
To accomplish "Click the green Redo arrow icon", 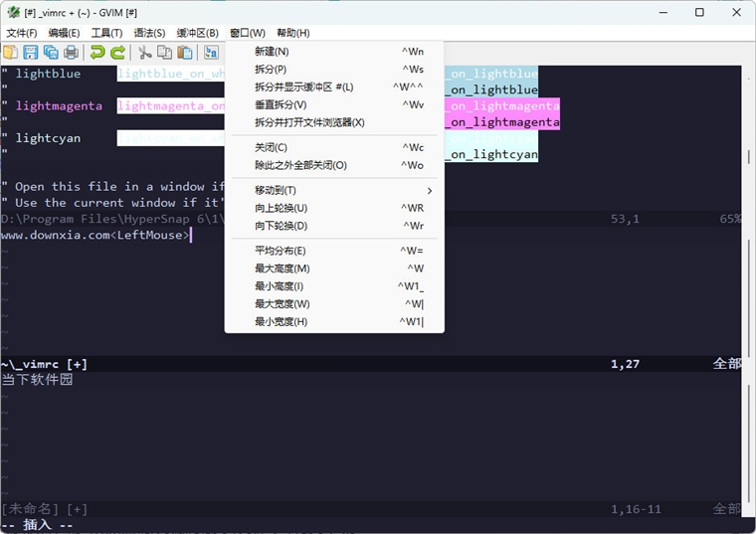I will click(117, 52).
